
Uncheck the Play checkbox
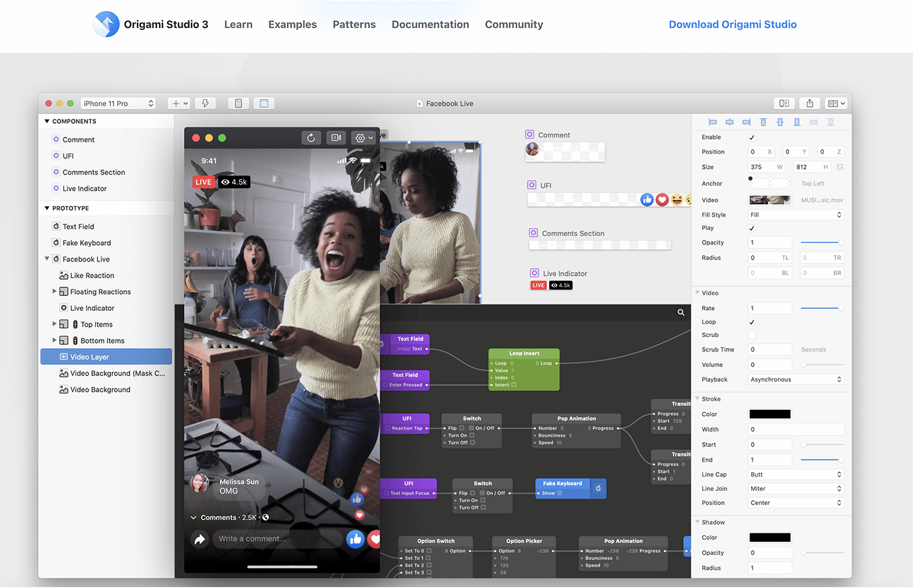coord(752,228)
